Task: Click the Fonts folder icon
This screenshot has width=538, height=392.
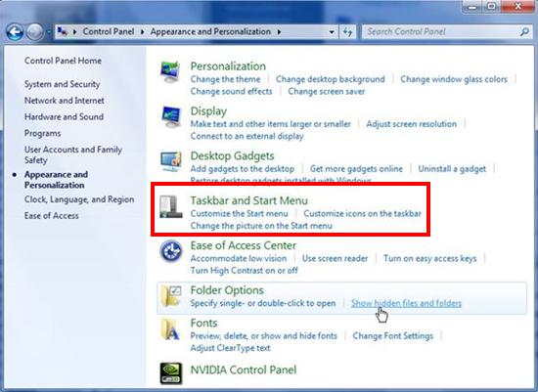Action: tap(171, 328)
